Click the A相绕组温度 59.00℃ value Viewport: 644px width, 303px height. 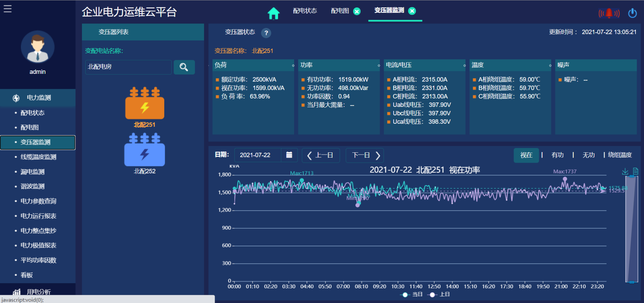[x=530, y=80]
